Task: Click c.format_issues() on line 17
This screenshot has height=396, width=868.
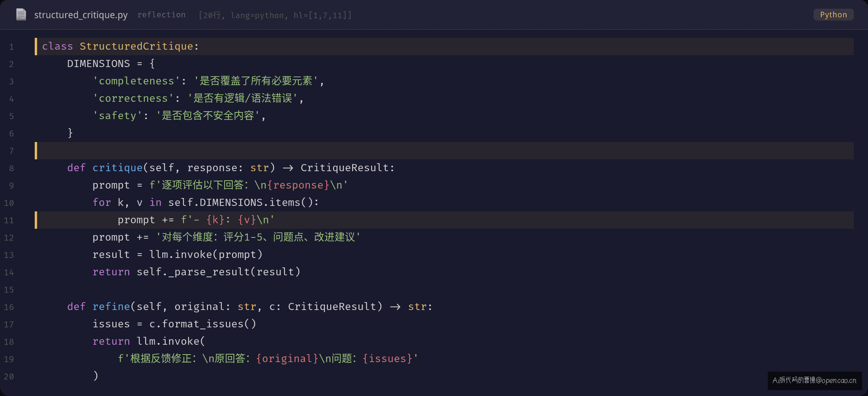Action: point(202,324)
